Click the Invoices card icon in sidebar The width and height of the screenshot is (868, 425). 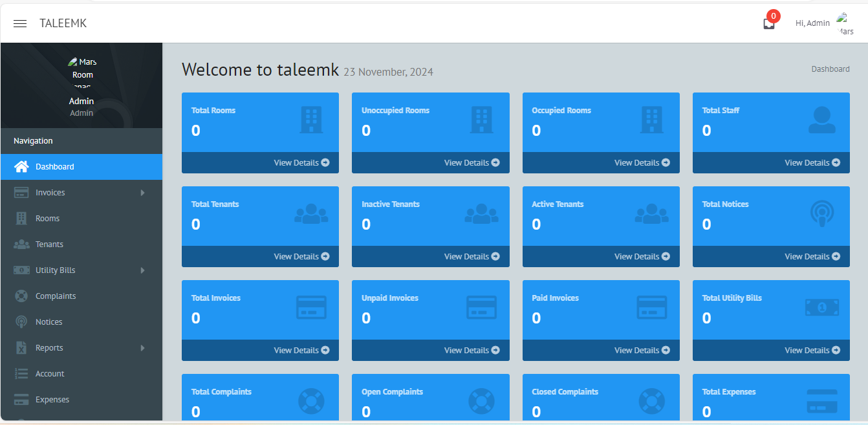click(21, 193)
